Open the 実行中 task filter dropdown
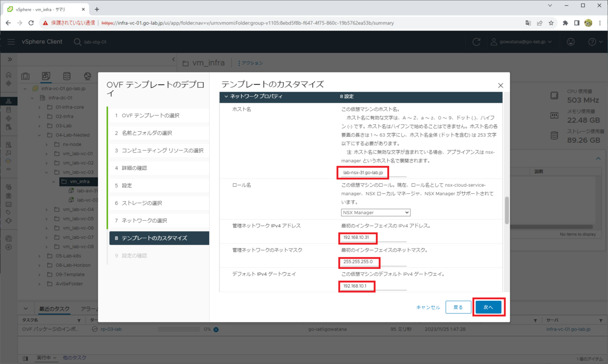This screenshot has height=364, width=608. tap(46, 358)
